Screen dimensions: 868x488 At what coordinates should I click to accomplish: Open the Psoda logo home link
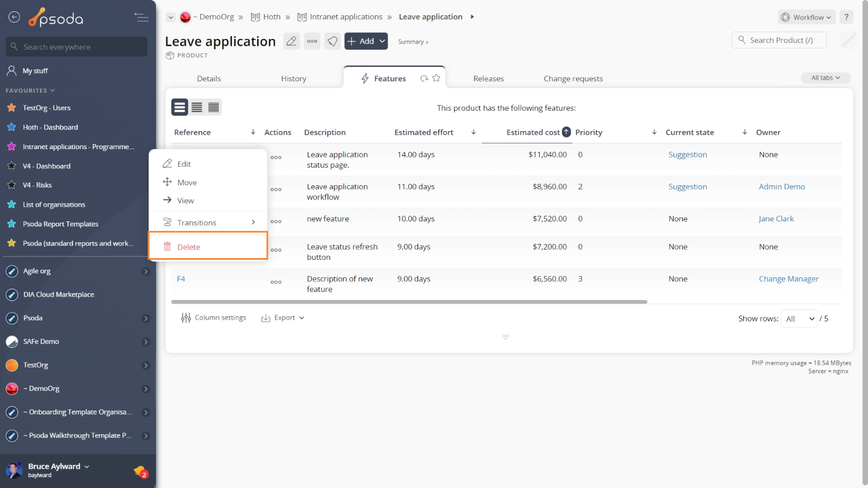point(56,18)
